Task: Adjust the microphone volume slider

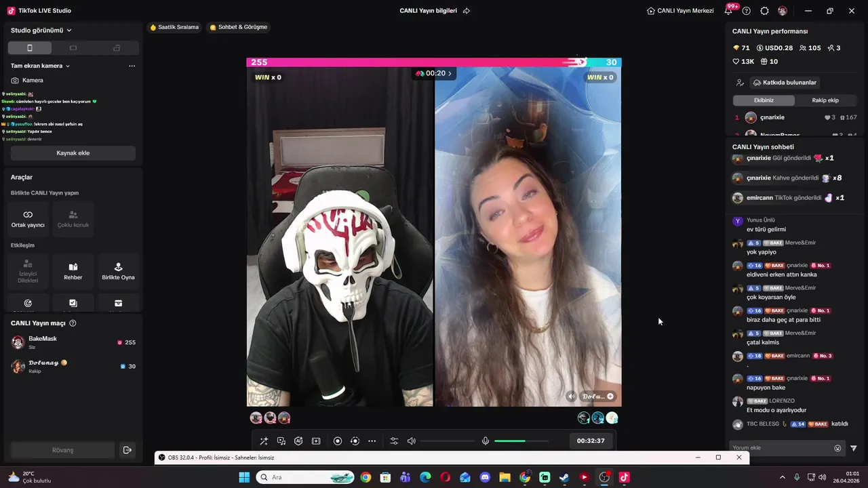Action: coord(521,441)
